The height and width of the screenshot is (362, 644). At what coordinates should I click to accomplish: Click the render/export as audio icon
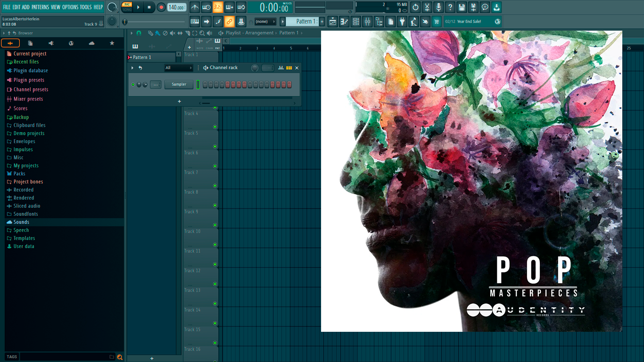click(473, 7)
